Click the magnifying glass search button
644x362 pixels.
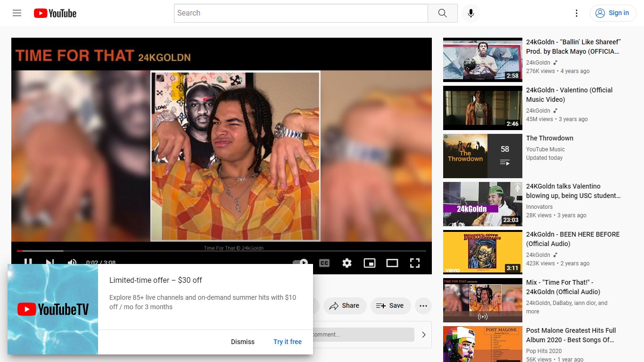(442, 13)
